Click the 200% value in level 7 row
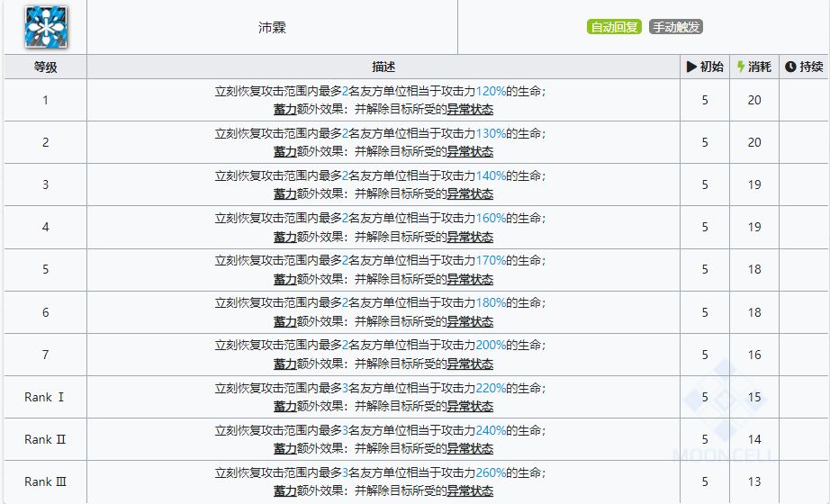Screen dimensions: 830x504 [491, 346]
